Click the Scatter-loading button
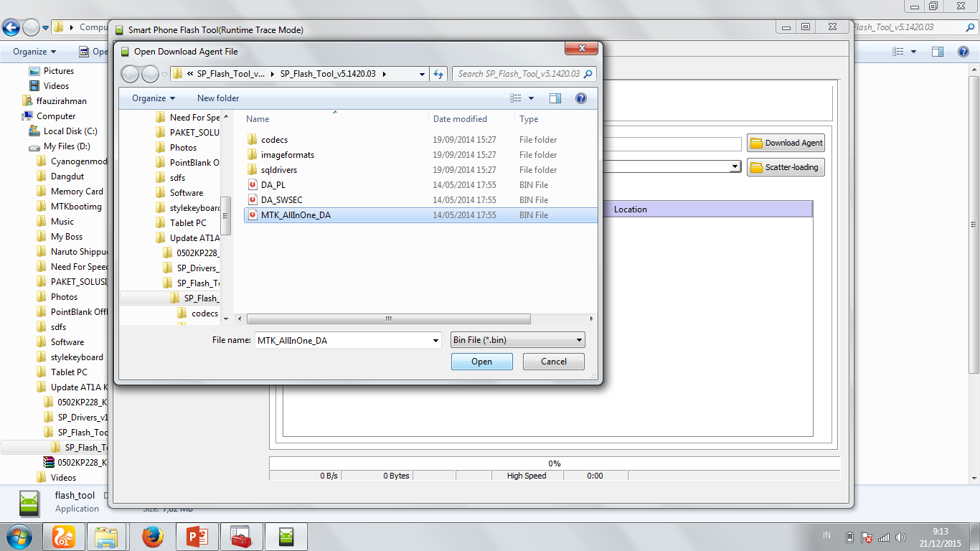This screenshot has height=551, width=980. 786,167
